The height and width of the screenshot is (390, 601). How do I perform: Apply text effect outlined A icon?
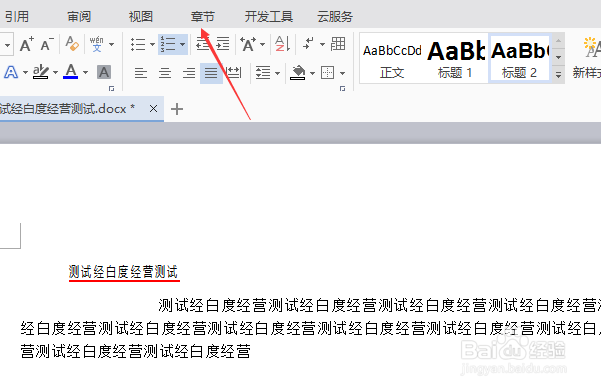pyautogui.click(x=11, y=72)
